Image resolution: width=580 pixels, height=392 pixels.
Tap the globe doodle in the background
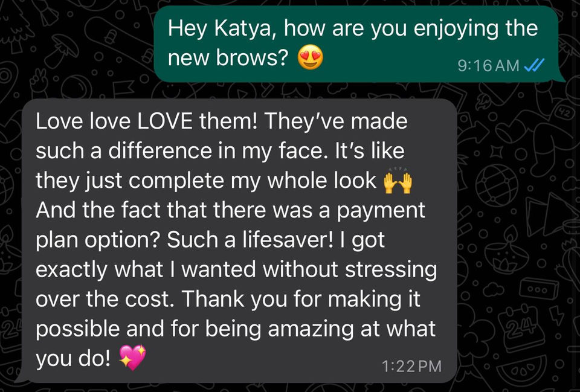[497, 186]
